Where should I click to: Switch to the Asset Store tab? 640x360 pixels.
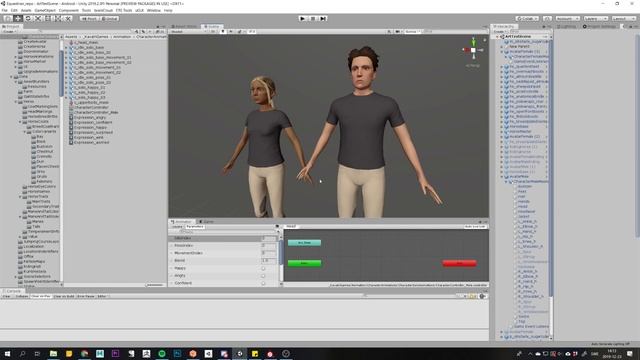coord(184,27)
